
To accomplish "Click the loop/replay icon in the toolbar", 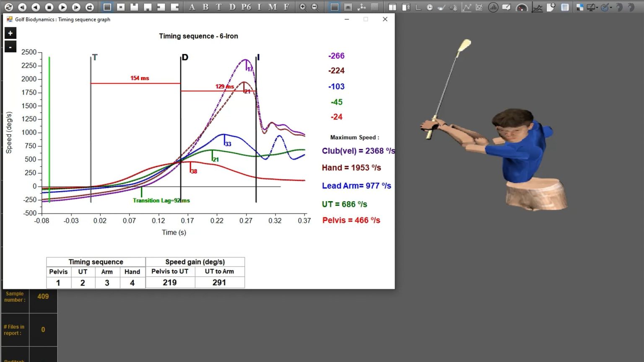I will point(90,7).
